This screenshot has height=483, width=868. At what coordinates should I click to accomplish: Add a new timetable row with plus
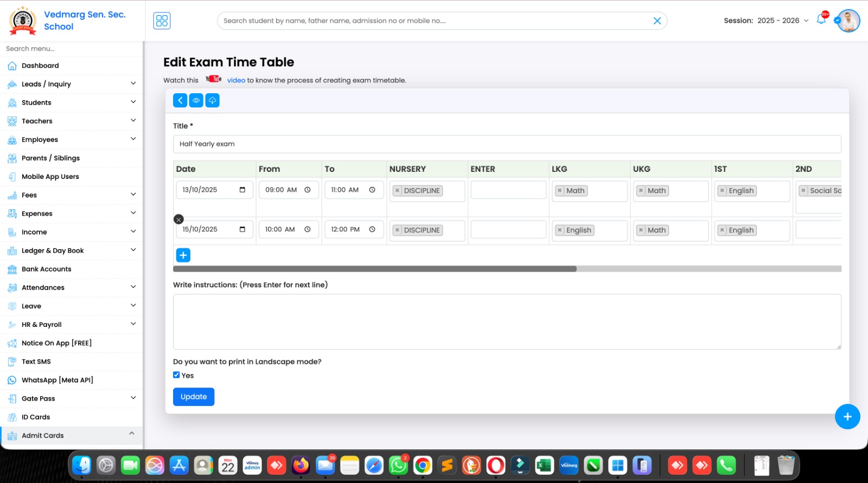pos(183,255)
